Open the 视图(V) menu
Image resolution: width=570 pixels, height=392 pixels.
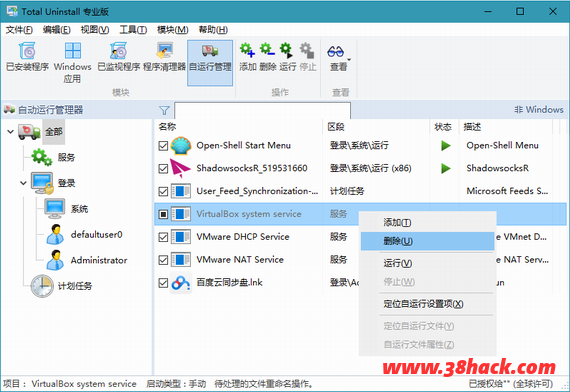coord(95,30)
